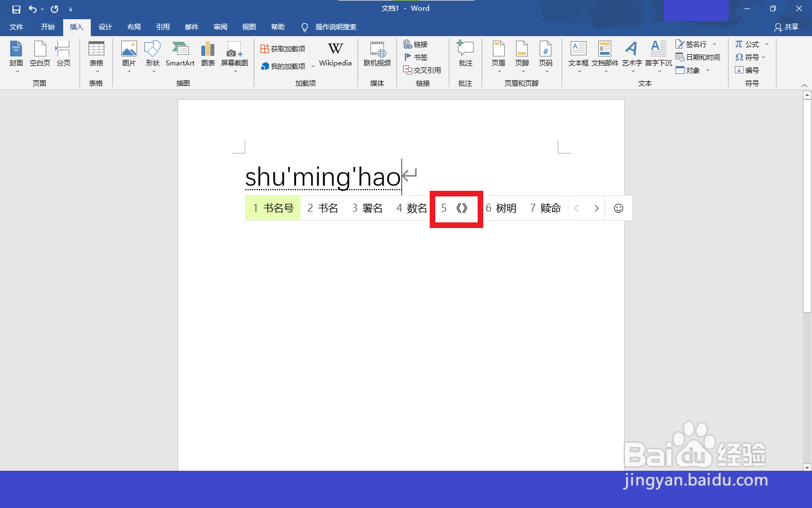
Task: Click the 书签 bookmark button
Action: tap(416, 57)
